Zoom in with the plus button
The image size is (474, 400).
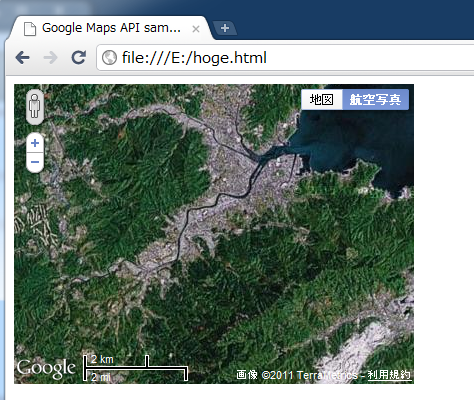(x=35, y=143)
